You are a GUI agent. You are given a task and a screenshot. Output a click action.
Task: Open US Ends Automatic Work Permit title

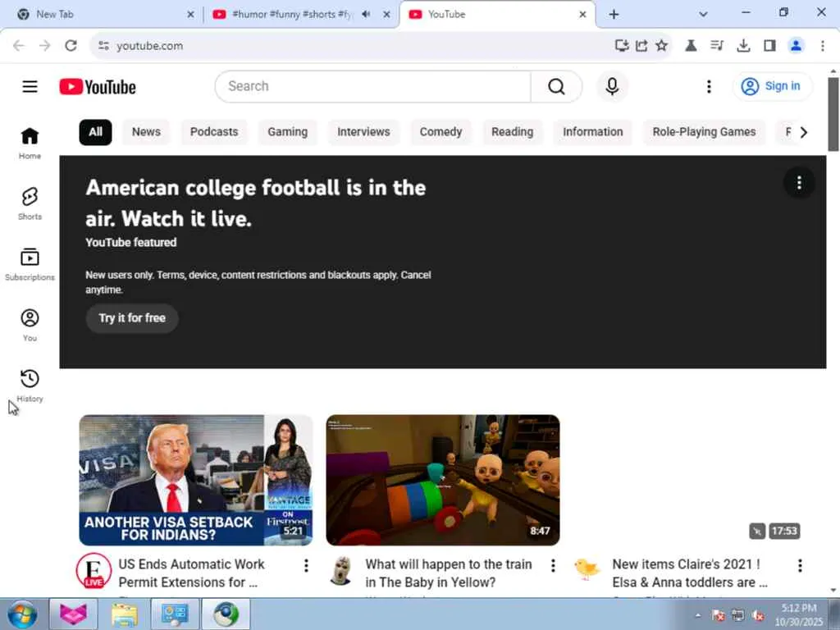[x=190, y=573]
